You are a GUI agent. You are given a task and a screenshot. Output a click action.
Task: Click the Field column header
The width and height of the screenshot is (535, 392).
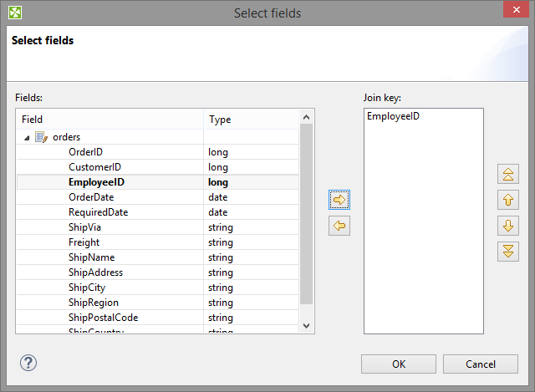[109, 120]
